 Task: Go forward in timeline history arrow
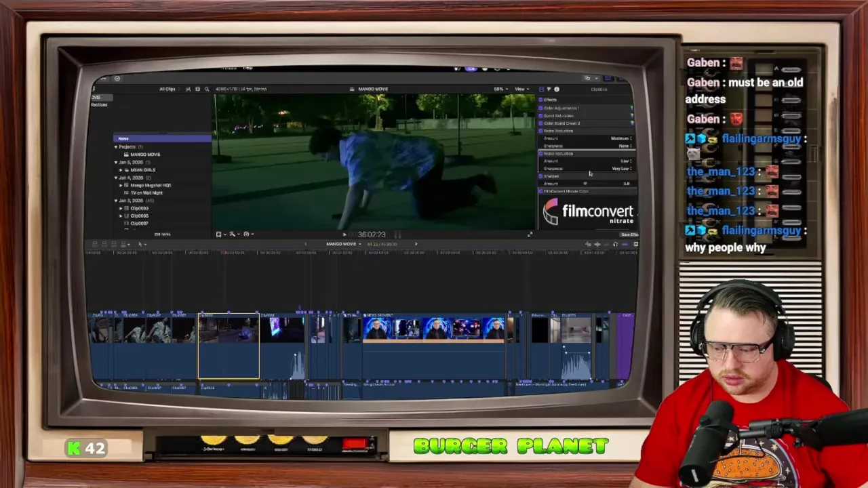(x=416, y=244)
